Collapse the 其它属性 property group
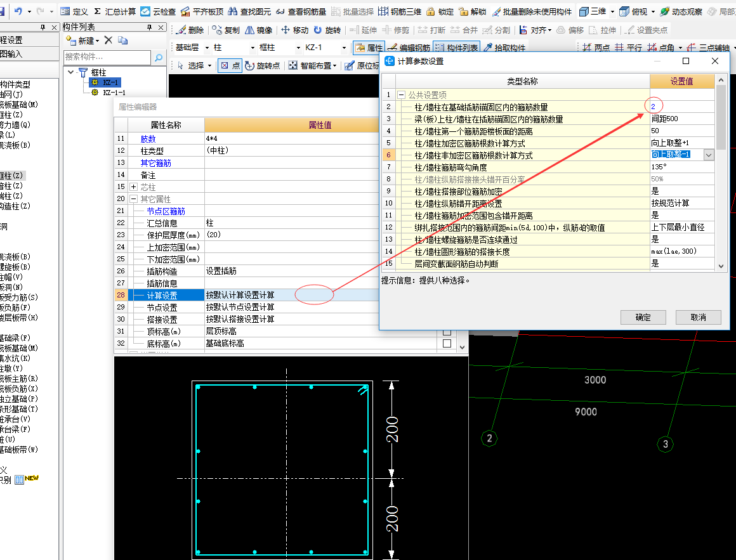This screenshot has width=736, height=560. point(133,199)
